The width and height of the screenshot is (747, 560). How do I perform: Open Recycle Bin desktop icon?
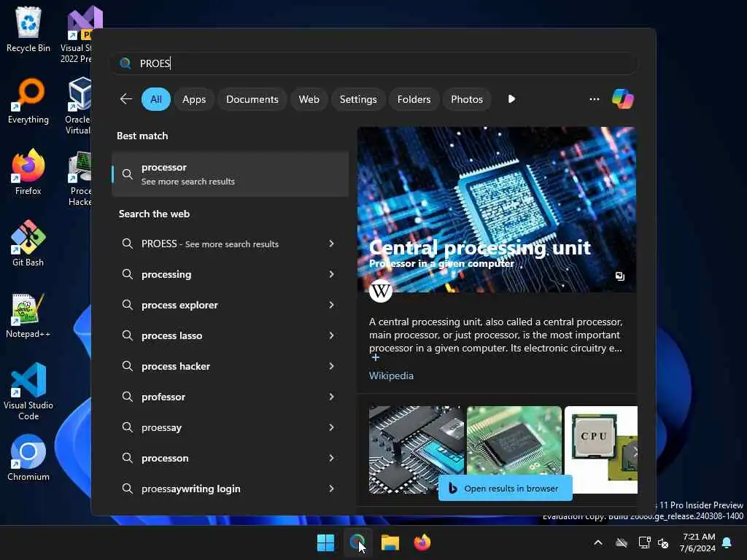28,29
